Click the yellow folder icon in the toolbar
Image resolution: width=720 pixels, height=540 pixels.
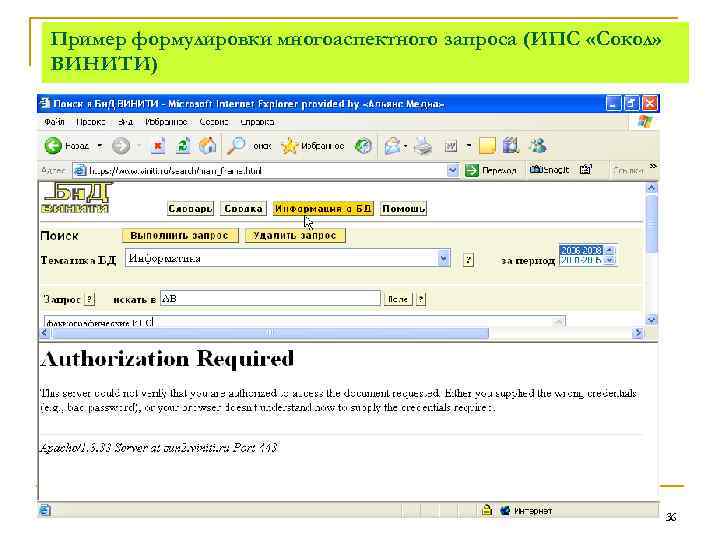click(487, 146)
